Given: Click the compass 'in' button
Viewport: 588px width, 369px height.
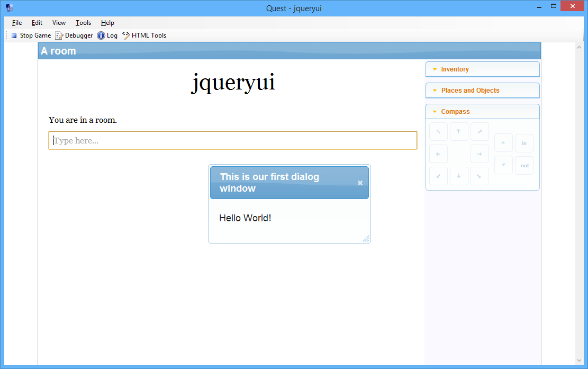Looking at the screenshot, I should pyautogui.click(x=524, y=143).
